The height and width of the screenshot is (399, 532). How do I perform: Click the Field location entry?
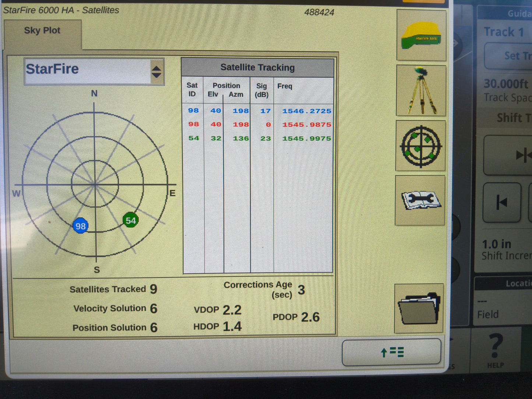tap(488, 314)
